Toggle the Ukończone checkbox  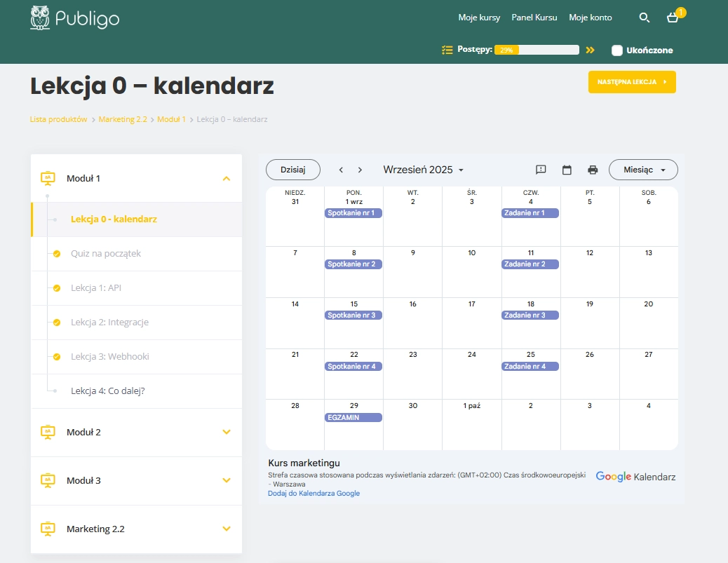pos(616,50)
